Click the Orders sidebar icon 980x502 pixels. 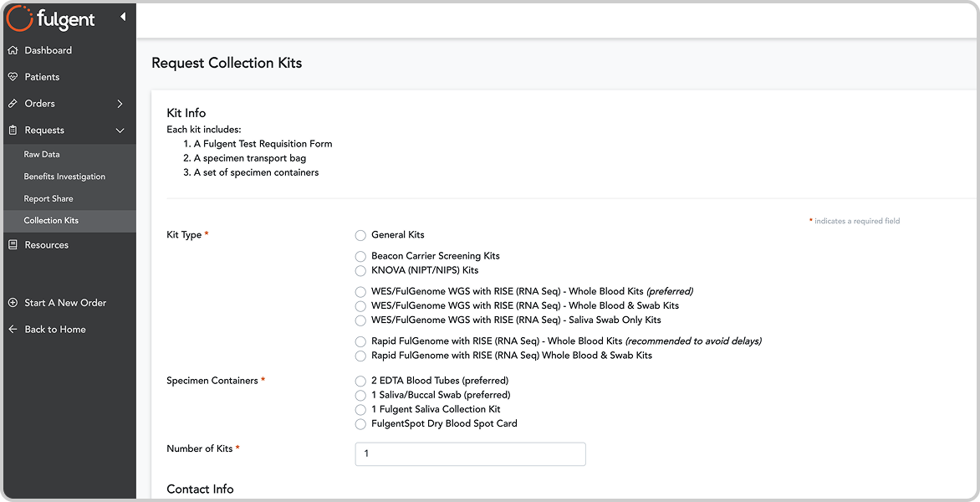pyautogui.click(x=13, y=103)
